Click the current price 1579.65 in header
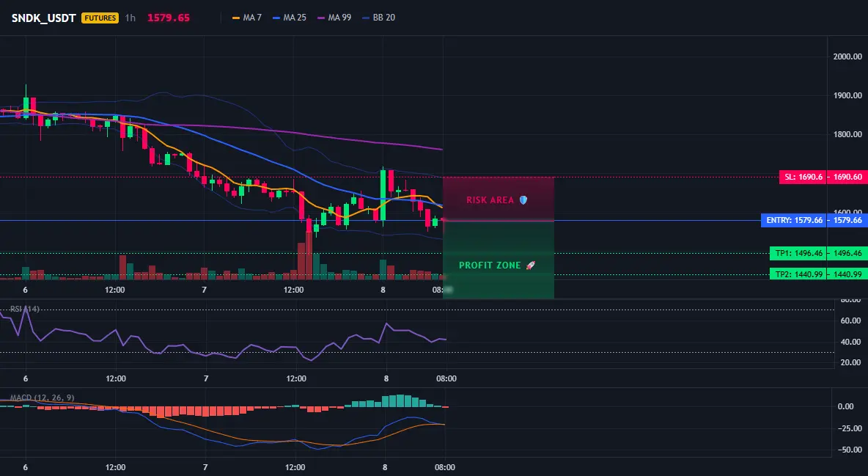This screenshot has width=868, height=476. pos(169,18)
